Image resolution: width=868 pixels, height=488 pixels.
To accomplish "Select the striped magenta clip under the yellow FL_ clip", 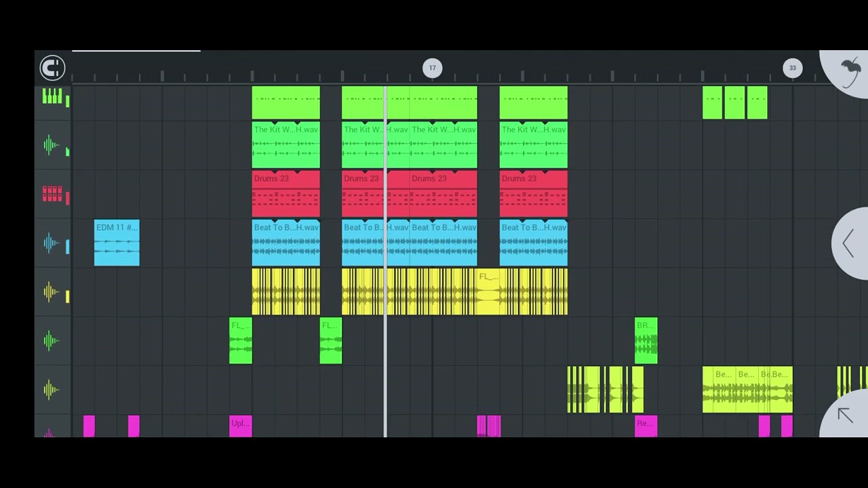I will click(489, 426).
